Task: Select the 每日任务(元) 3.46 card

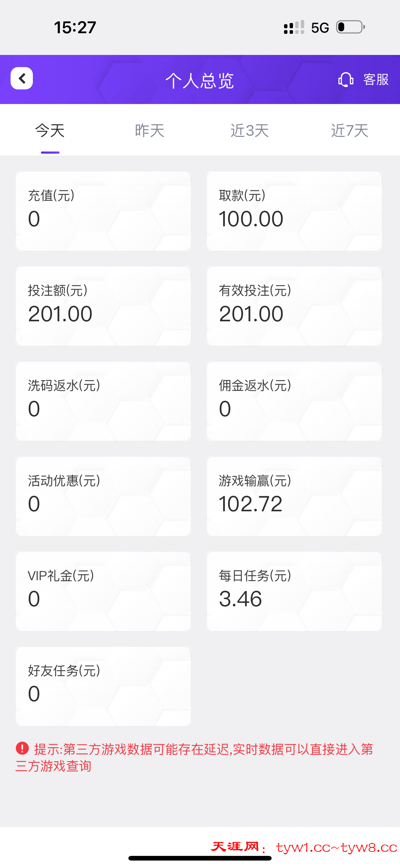Action: (294, 591)
